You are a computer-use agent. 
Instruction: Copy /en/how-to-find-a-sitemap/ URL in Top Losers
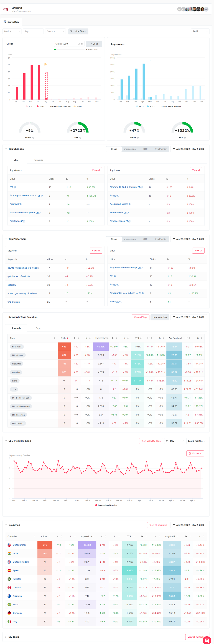click(x=142, y=187)
